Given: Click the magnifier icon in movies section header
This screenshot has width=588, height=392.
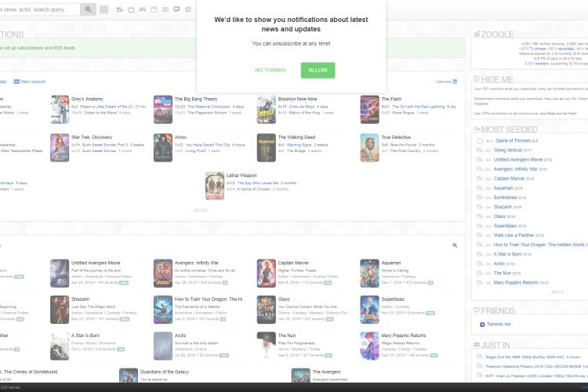Looking at the screenshot, I should tap(455, 245).
